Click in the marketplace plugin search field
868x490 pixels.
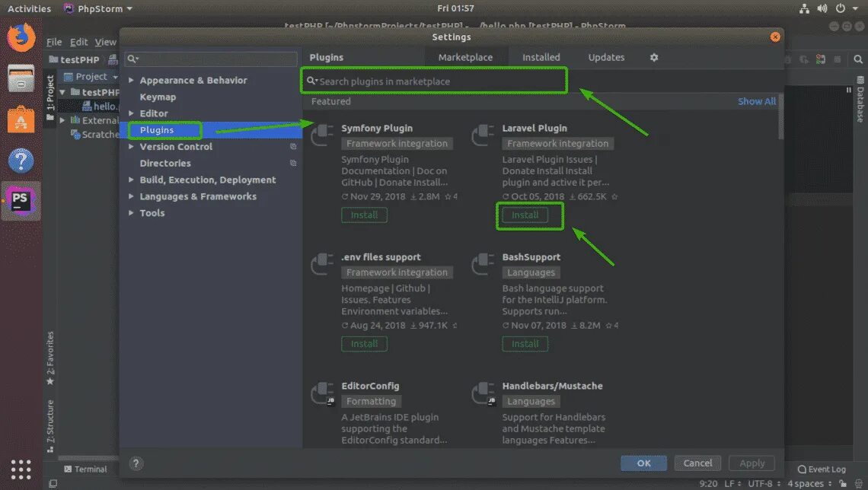pyautogui.click(x=435, y=81)
